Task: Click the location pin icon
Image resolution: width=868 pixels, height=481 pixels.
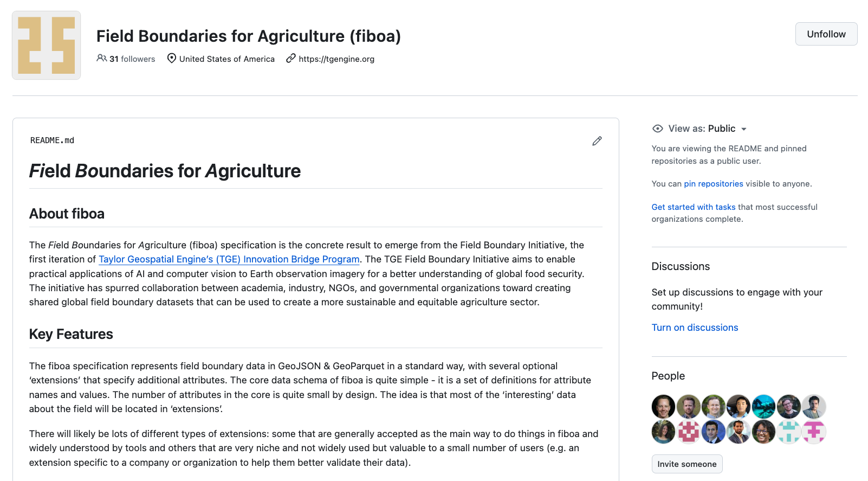Action: pyautogui.click(x=171, y=58)
